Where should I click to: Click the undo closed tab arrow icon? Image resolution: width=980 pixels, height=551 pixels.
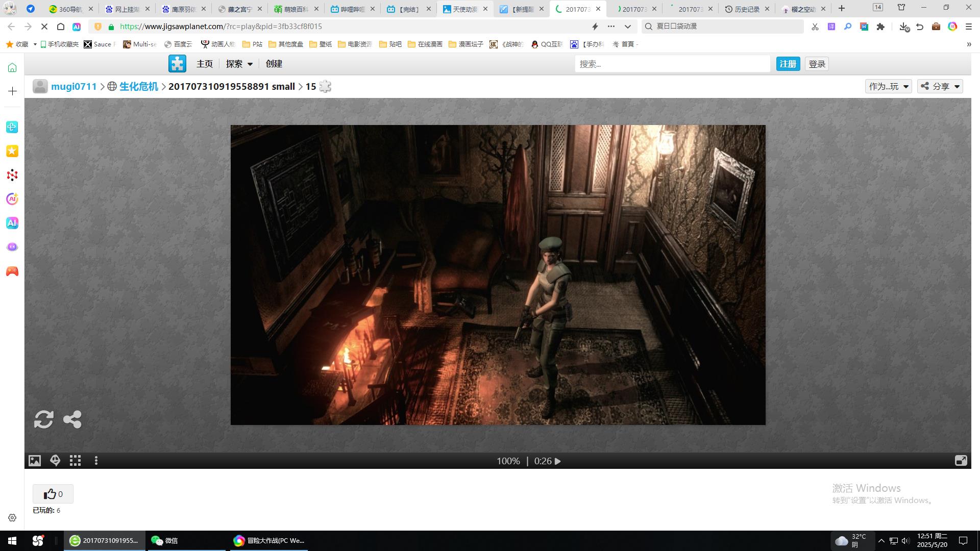coord(920,27)
